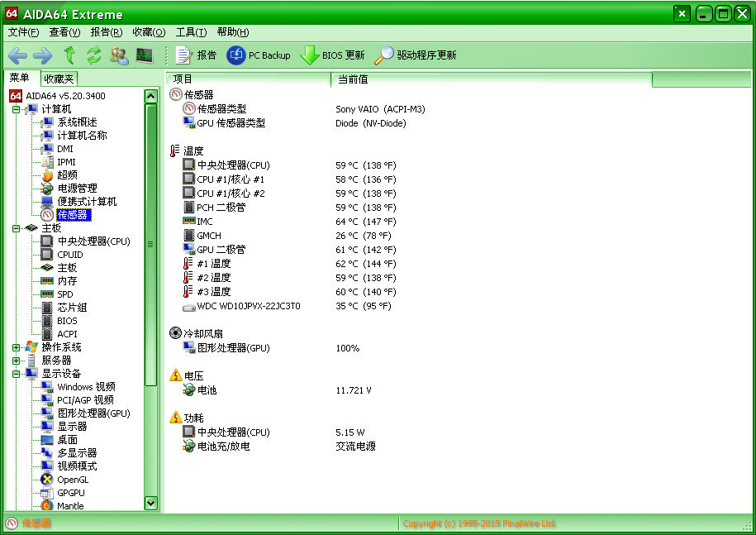The width and height of the screenshot is (756, 535).
Task: Open the 收藏(O) menu
Action: pyautogui.click(x=149, y=32)
